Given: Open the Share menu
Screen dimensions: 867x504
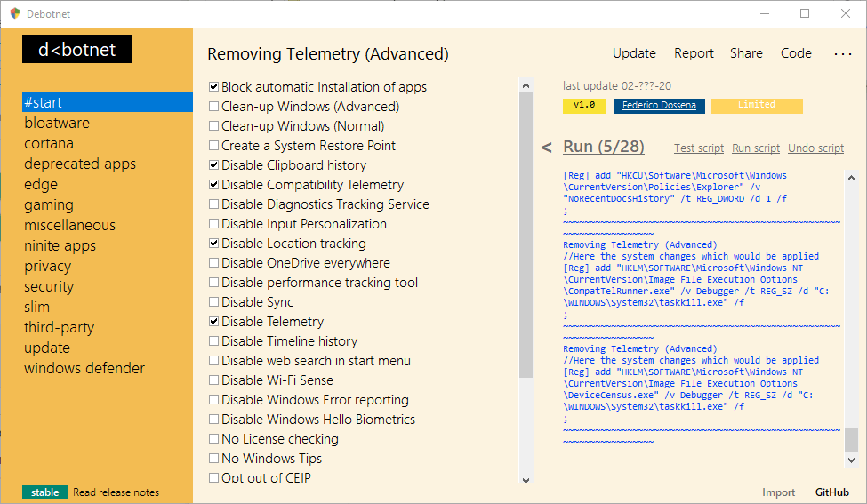Looking at the screenshot, I should (x=746, y=53).
